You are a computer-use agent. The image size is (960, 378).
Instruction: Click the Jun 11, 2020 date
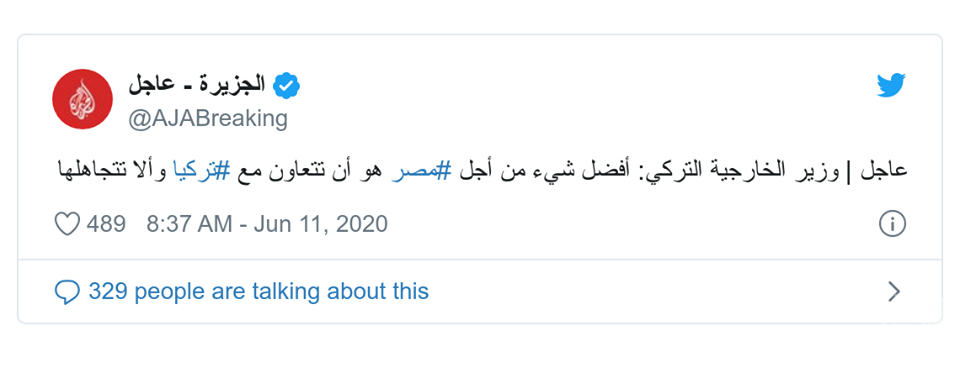(x=320, y=224)
